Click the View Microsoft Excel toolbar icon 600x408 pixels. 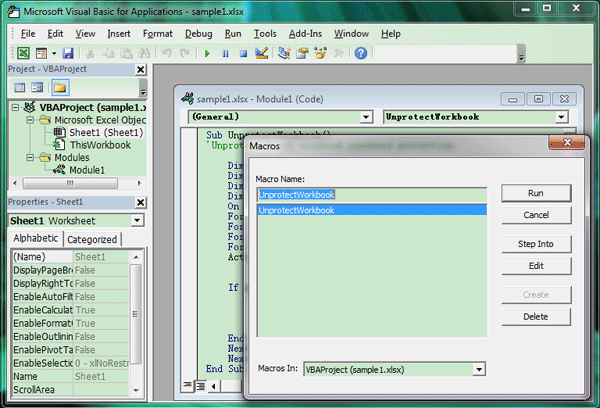pyautogui.click(x=23, y=53)
